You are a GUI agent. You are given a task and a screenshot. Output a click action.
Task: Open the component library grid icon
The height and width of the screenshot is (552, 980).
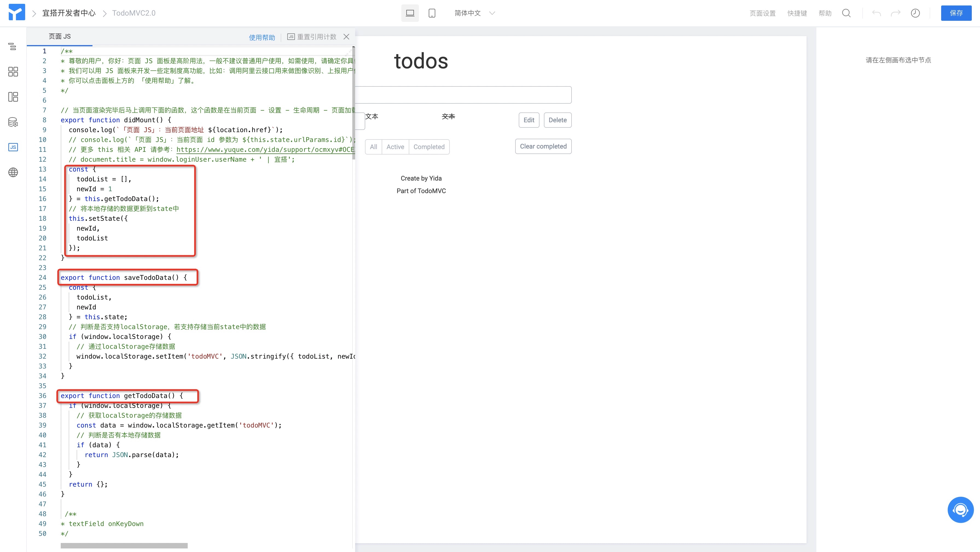13,71
